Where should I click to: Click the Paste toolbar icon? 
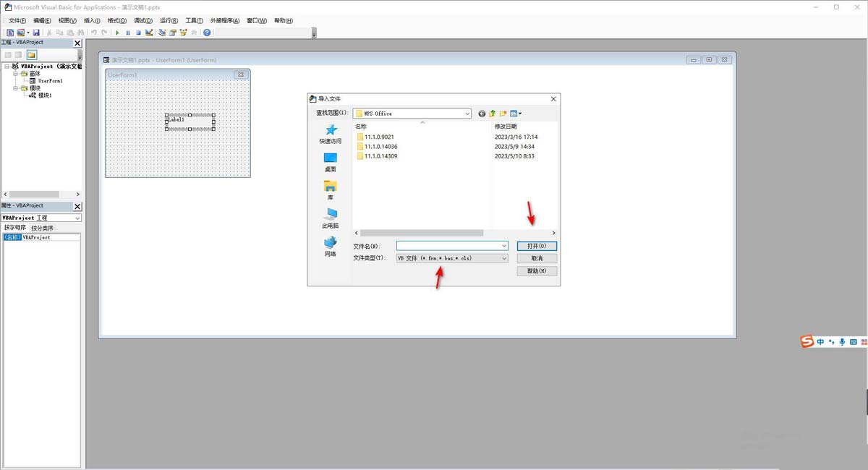[70, 33]
